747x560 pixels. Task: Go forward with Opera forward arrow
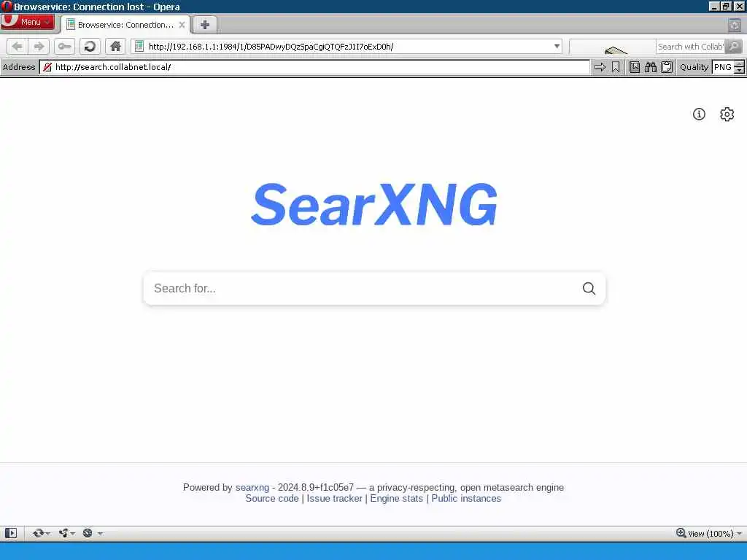tap(39, 46)
